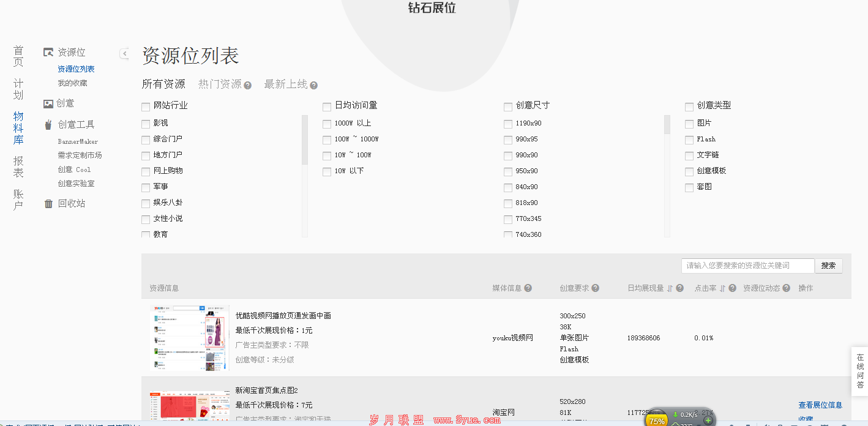Check the 女性小说 checkbox

(146, 220)
